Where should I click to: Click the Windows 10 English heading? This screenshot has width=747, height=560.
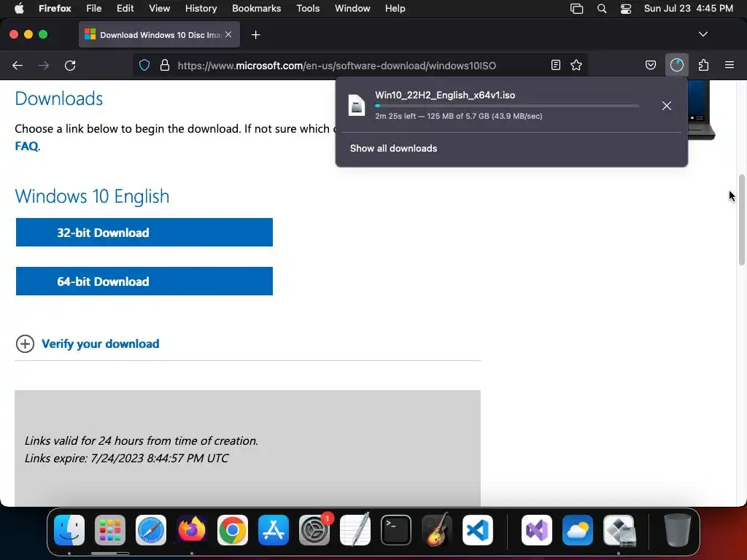92,196
